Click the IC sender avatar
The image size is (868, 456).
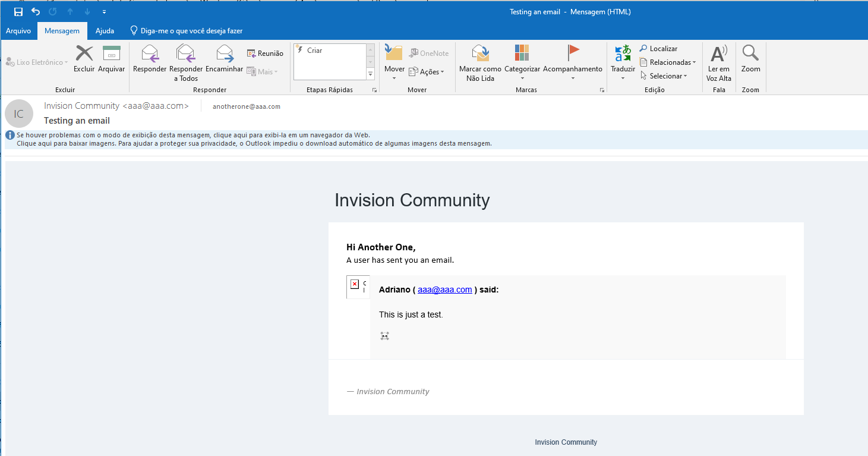(x=19, y=114)
